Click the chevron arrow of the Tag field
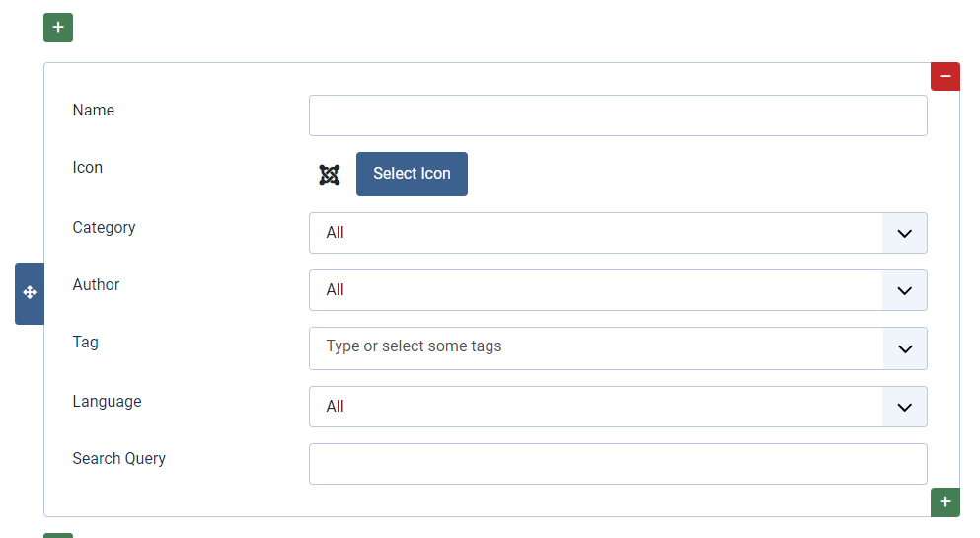Image resolution: width=980 pixels, height=538 pixels. pos(905,348)
